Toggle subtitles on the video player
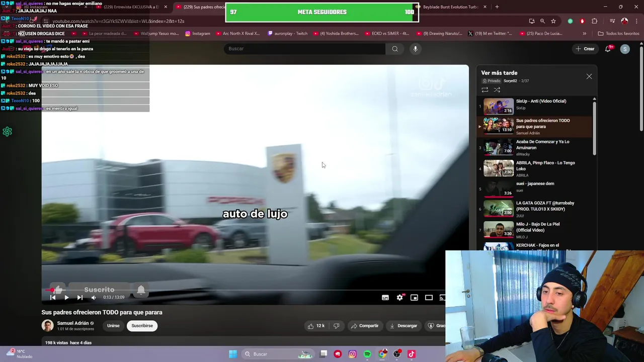Image resolution: width=644 pixels, height=362 pixels. (x=385, y=298)
